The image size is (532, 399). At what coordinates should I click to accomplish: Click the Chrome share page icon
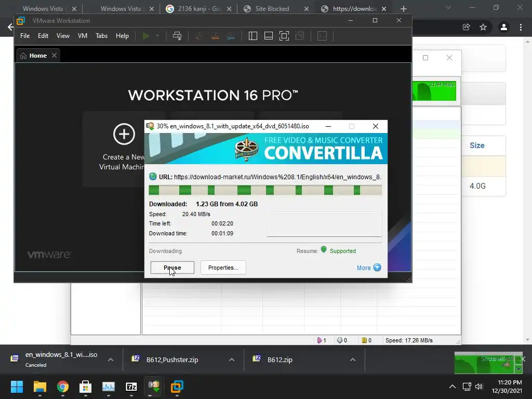(x=467, y=27)
